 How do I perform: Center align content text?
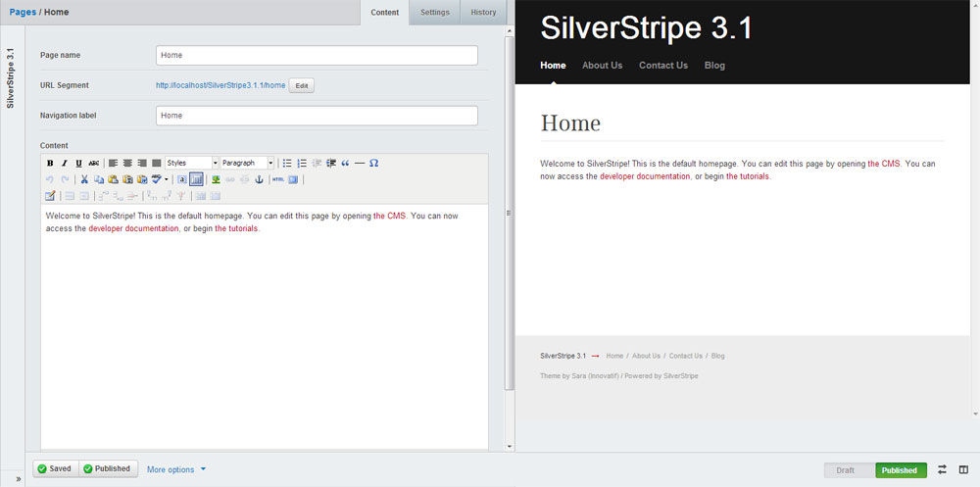pos(127,163)
